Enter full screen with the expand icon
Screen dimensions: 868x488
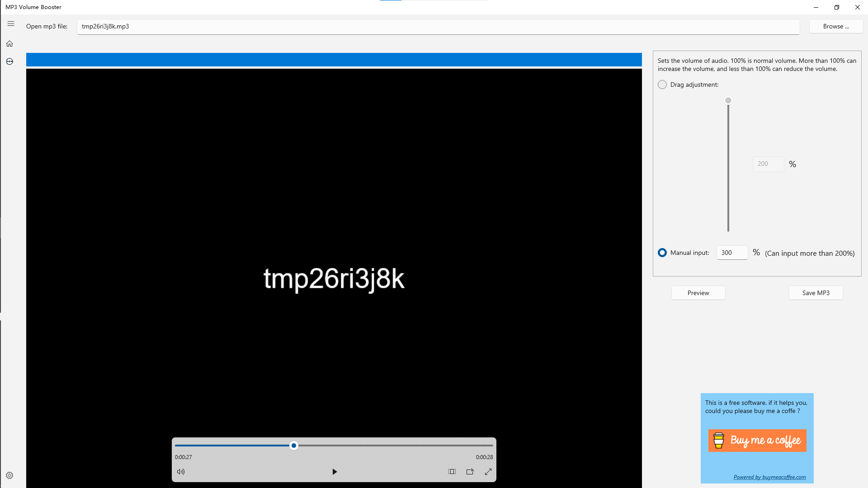488,472
